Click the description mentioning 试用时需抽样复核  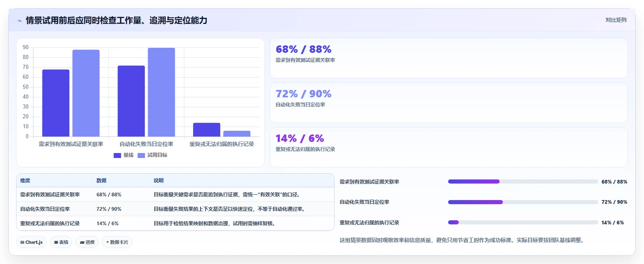(x=215, y=223)
